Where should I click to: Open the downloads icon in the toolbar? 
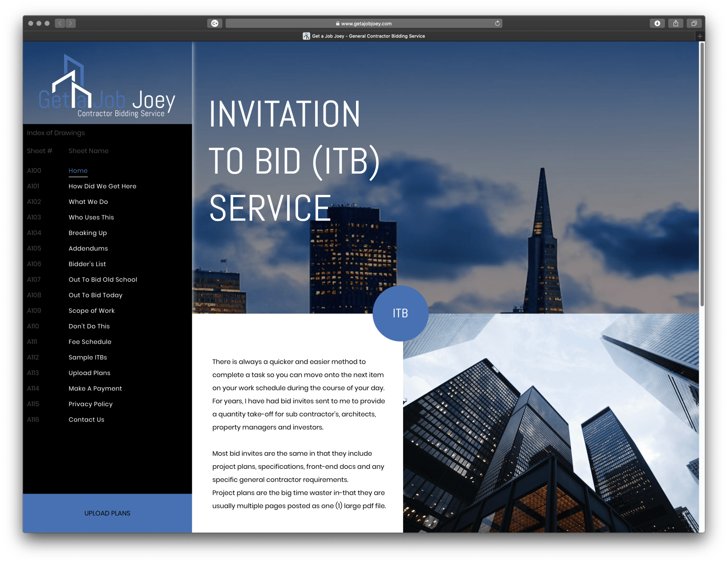click(x=657, y=24)
